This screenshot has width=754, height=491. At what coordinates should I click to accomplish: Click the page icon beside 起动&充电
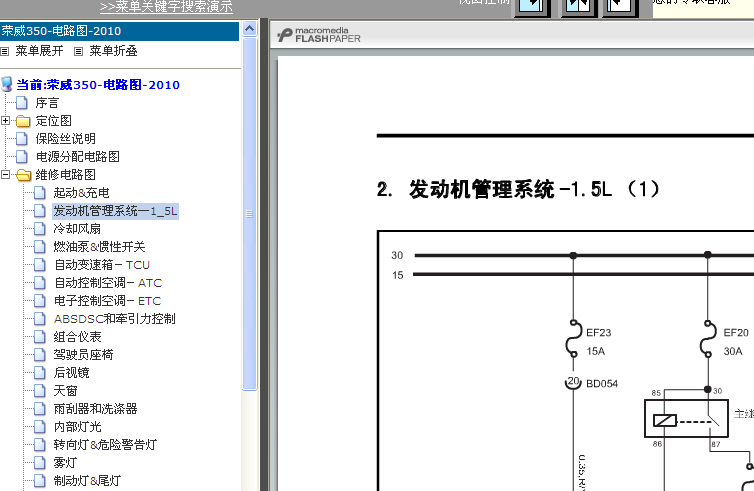40,192
